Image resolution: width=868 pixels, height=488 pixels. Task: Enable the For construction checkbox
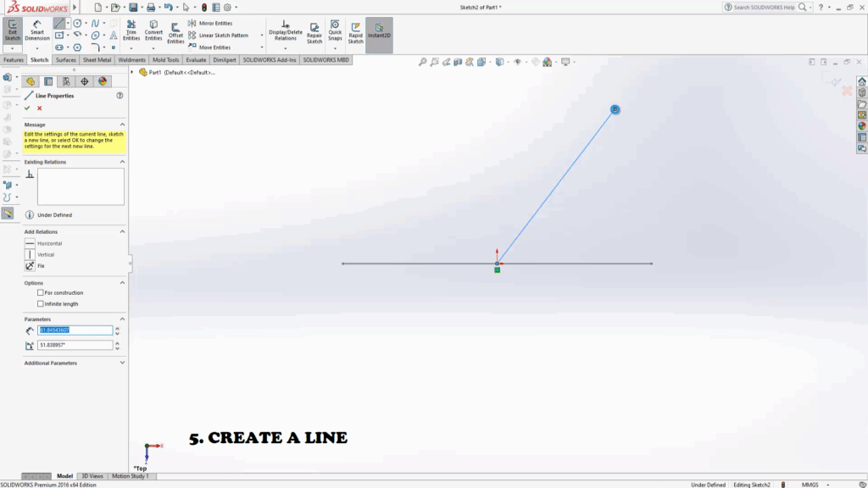tap(41, 293)
